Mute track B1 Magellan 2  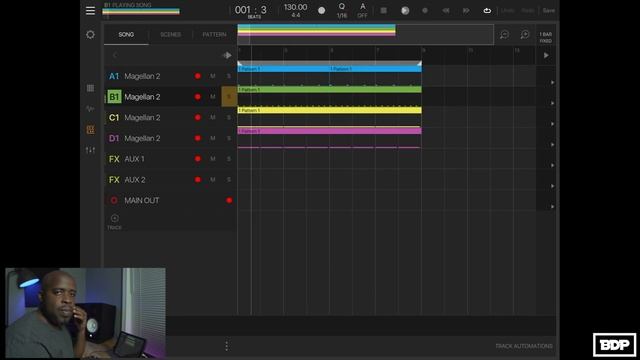(x=213, y=97)
